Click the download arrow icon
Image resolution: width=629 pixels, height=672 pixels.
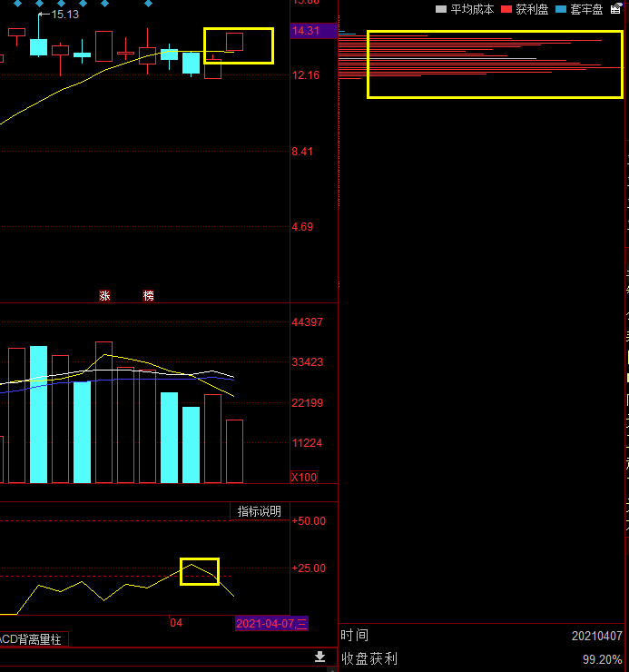[x=319, y=657]
